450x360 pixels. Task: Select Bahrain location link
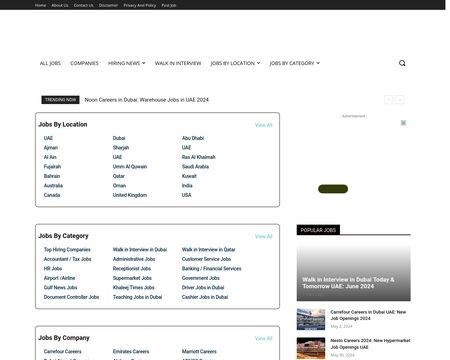pos(52,176)
